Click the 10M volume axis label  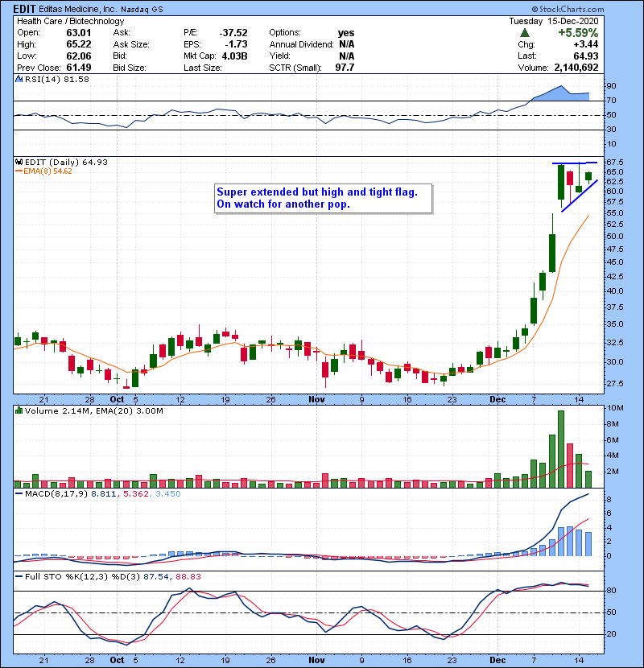(615, 408)
